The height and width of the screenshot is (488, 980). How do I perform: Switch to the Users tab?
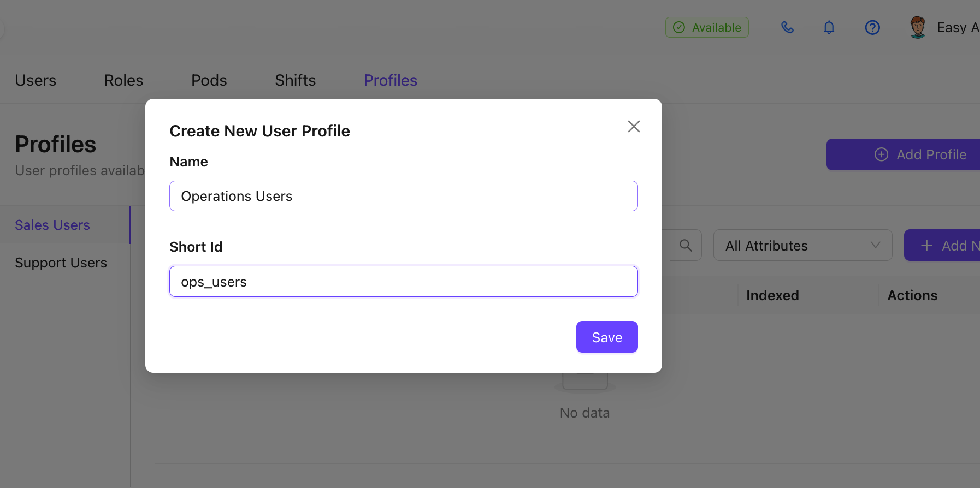(36, 80)
